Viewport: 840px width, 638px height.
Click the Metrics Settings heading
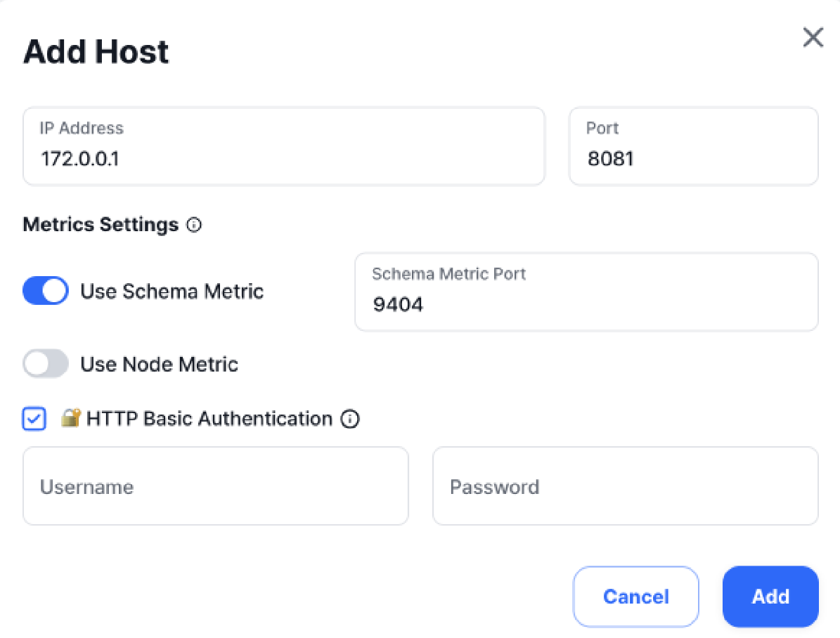[100, 224]
